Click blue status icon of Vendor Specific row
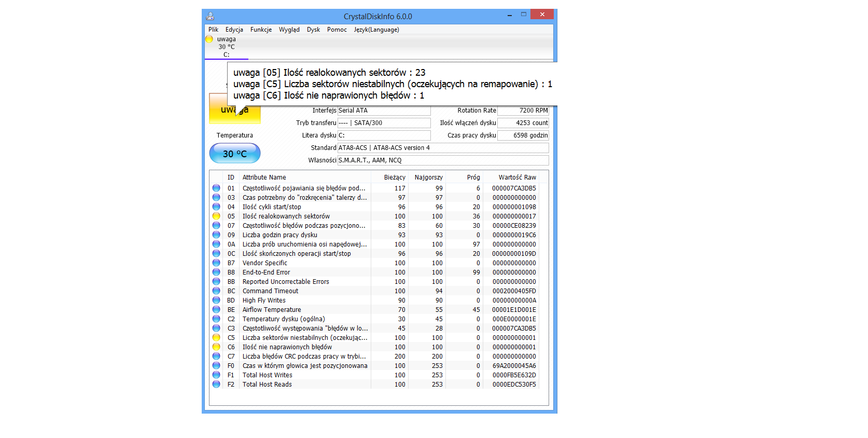Screen dimensions: 868x438 click(x=216, y=263)
